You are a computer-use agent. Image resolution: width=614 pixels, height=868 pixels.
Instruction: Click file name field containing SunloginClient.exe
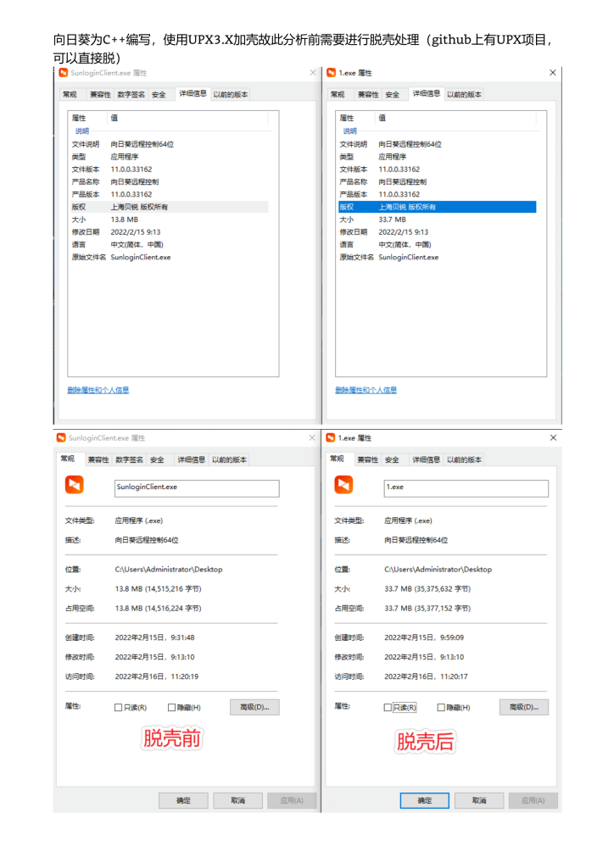click(197, 488)
